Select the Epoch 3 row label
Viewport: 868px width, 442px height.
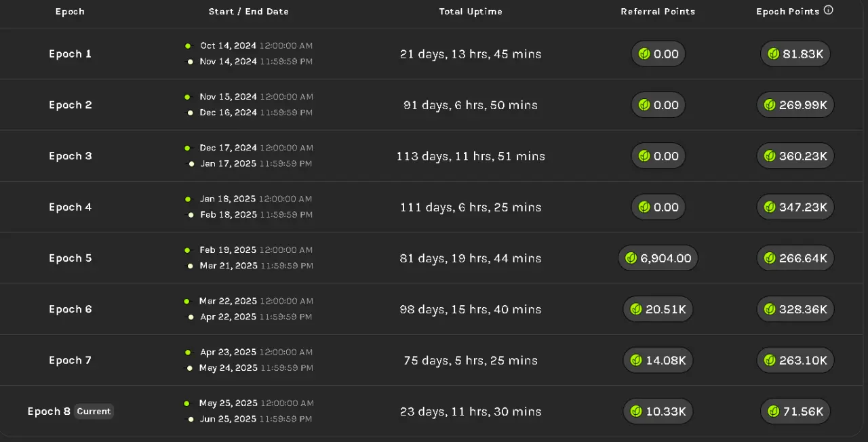[x=70, y=156]
